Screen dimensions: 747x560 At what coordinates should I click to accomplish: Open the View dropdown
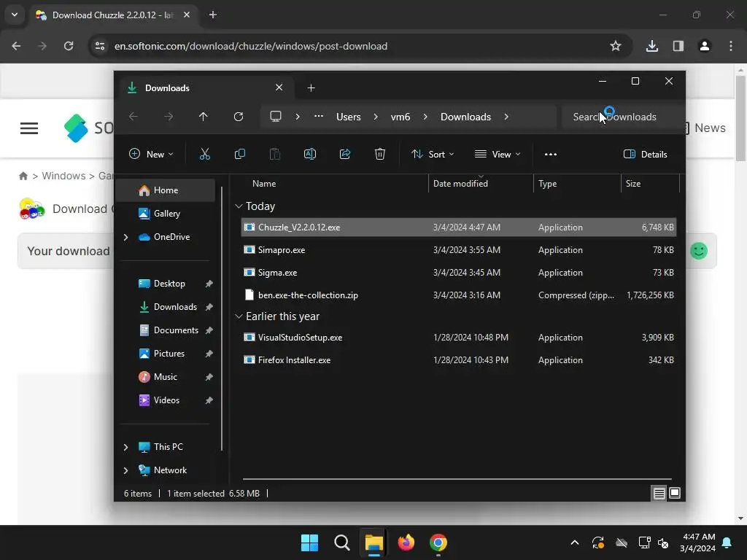(x=498, y=155)
